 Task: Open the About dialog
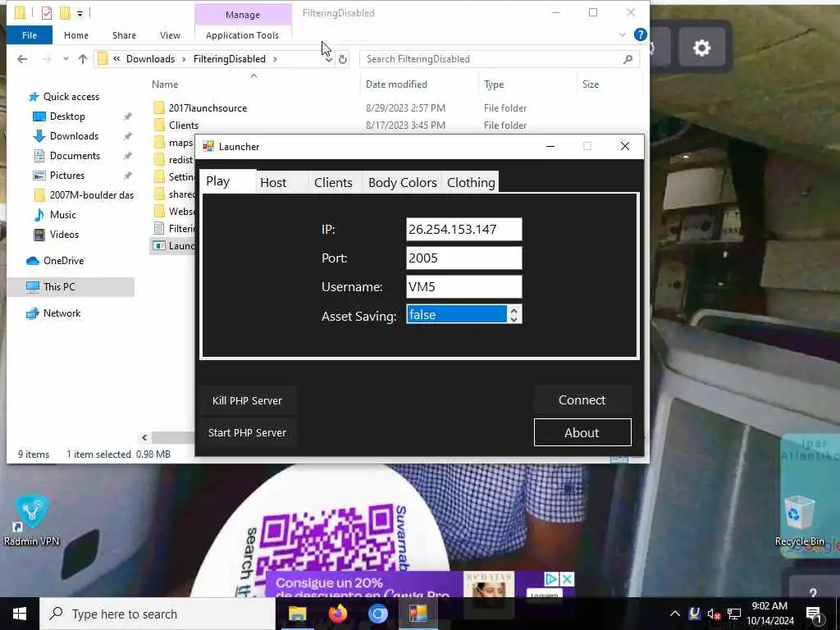(582, 432)
